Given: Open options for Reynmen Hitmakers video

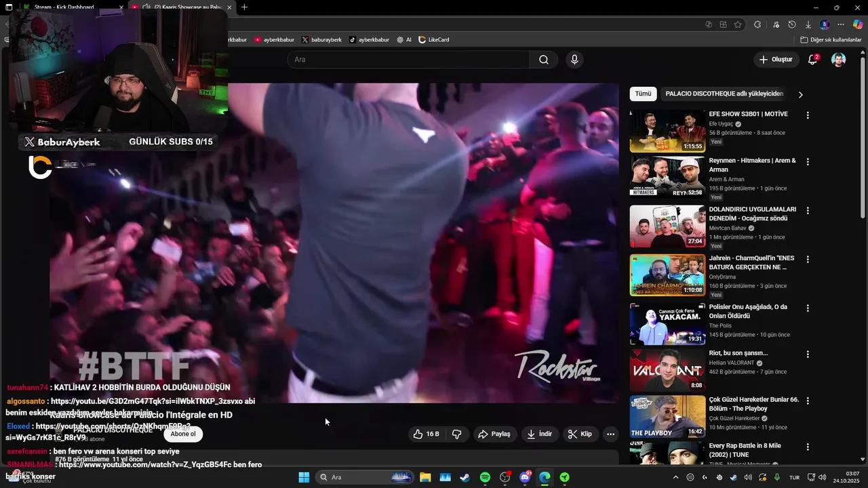Looking at the screenshot, I should click(x=808, y=162).
